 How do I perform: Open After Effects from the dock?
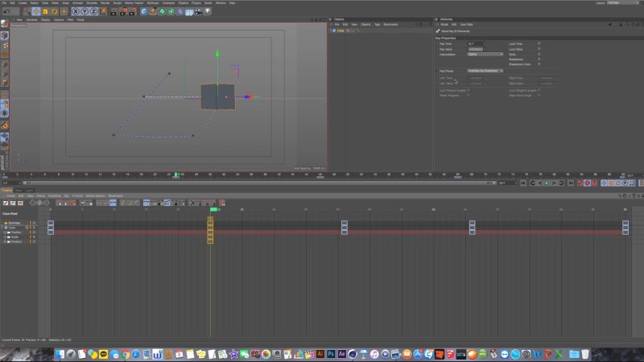tap(341, 354)
